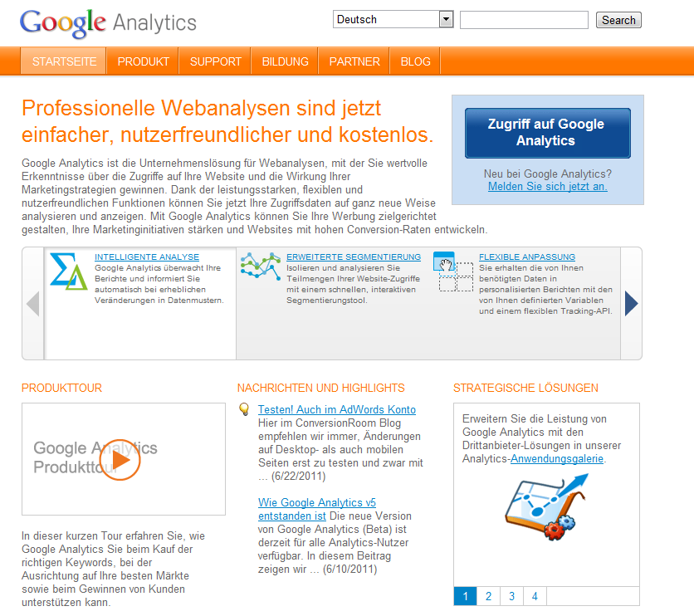The image size is (694, 616).
Task: Click the segmentation line chart icon
Action: click(x=261, y=266)
